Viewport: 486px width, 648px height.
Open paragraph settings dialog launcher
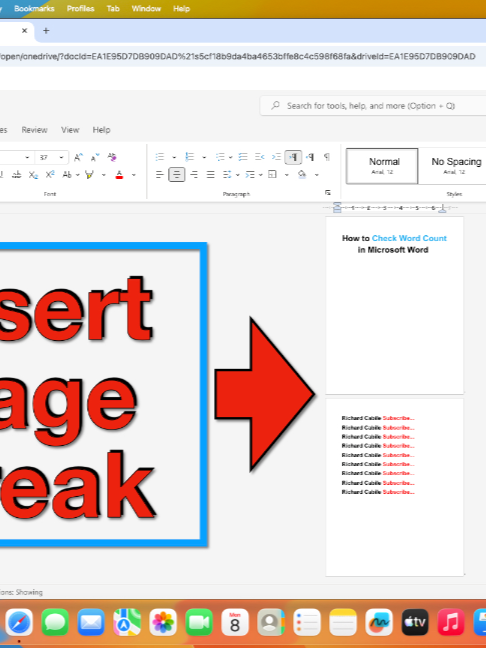pos(328,193)
